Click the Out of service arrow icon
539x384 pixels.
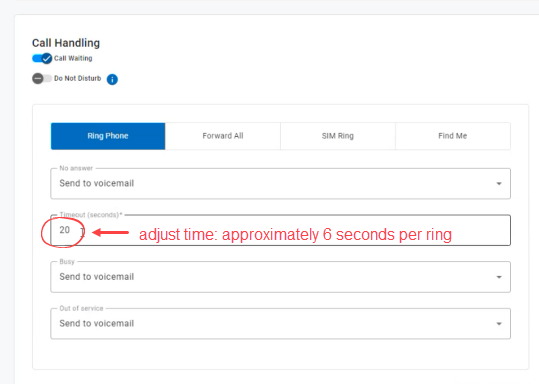[499, 324]
